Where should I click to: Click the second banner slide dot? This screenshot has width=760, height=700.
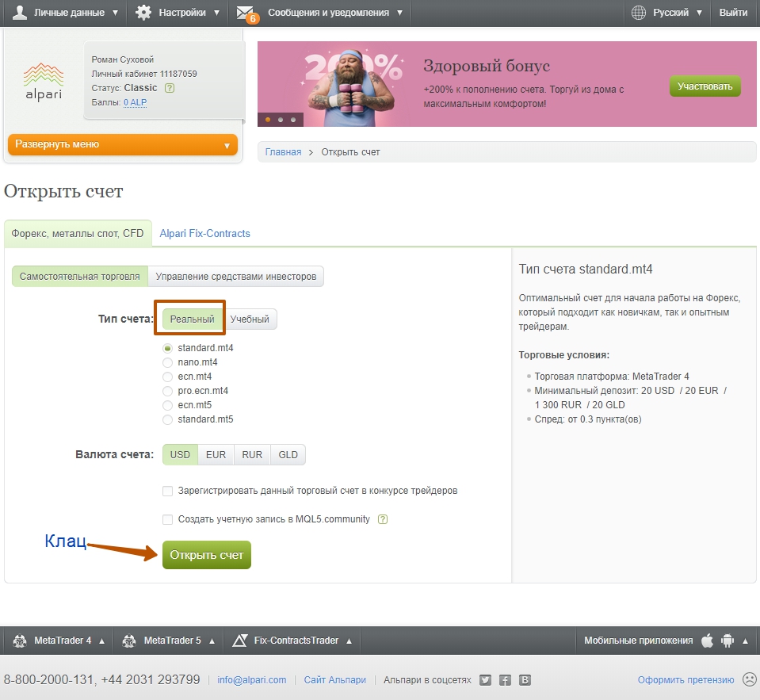pyautogui.click(x=281, y=120)
